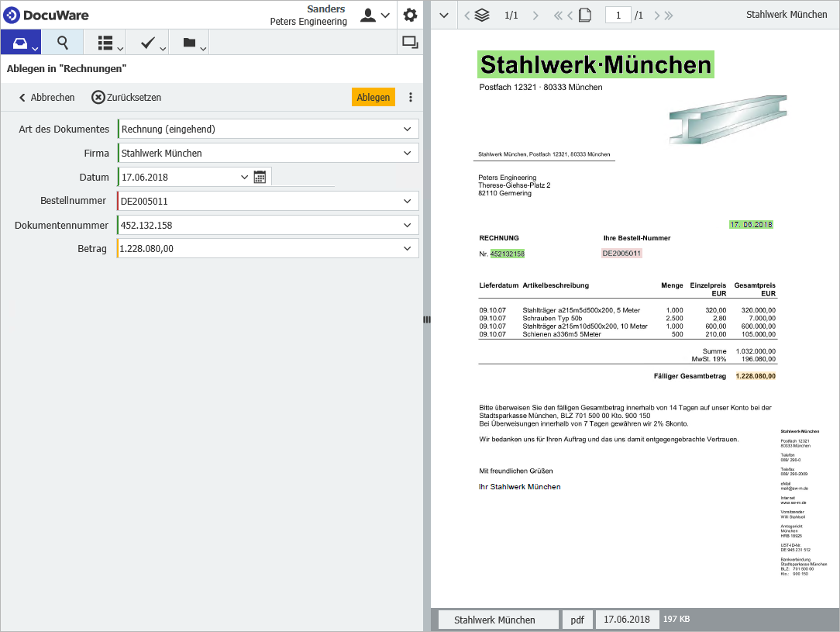The image size is (840, 632).
Task: Open the calendar picker beside Datum
Action: click(x=262, y=176)
